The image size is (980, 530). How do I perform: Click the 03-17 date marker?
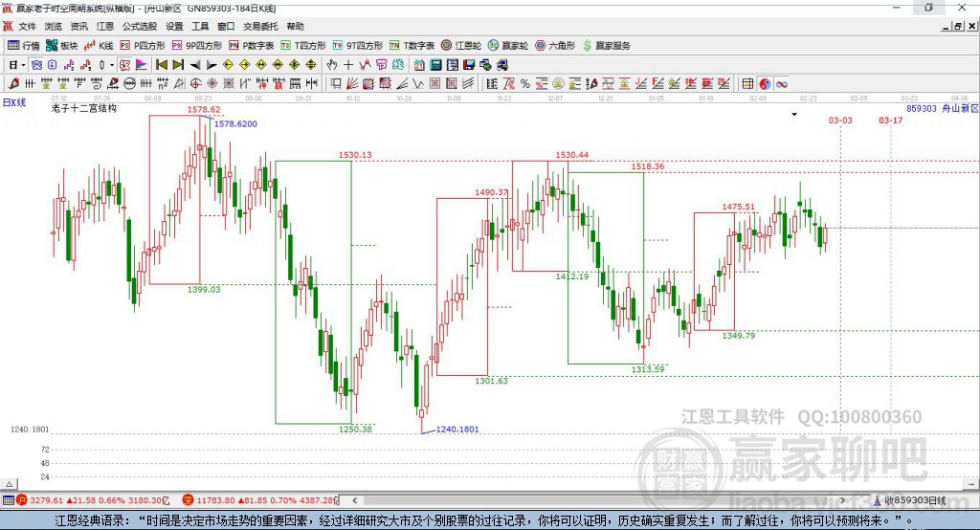point(891,120)
